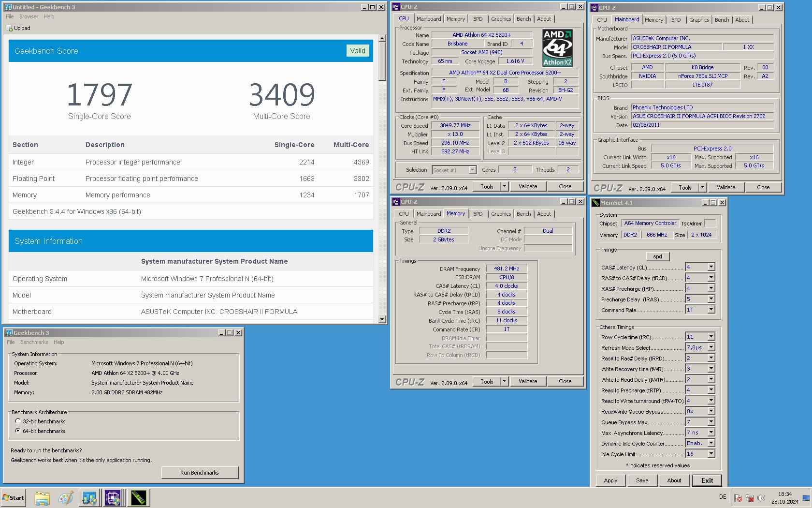Click the CPU-Z taskbar icon
Viewport: 812px width, 508px height.
[x=113, y=498]
